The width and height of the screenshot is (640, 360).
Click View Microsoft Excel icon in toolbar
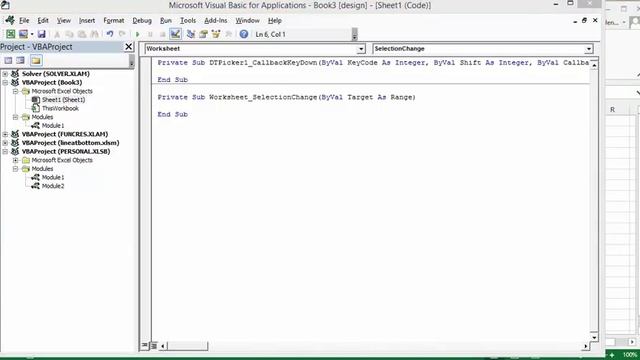coord(11,34)
